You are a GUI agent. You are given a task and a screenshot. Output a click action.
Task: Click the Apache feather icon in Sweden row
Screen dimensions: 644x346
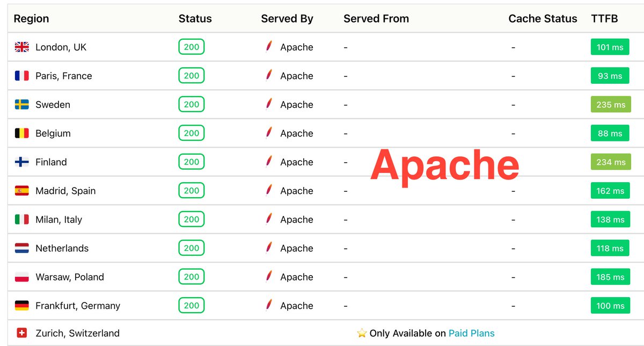269,104
